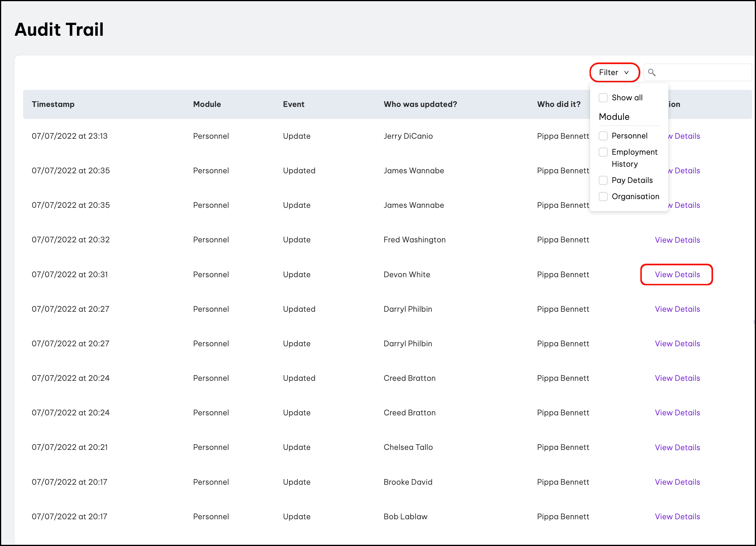Screen dimensions: 756x546
Task: Click 'Who was updated?' column header
Action: click(420, 104)
